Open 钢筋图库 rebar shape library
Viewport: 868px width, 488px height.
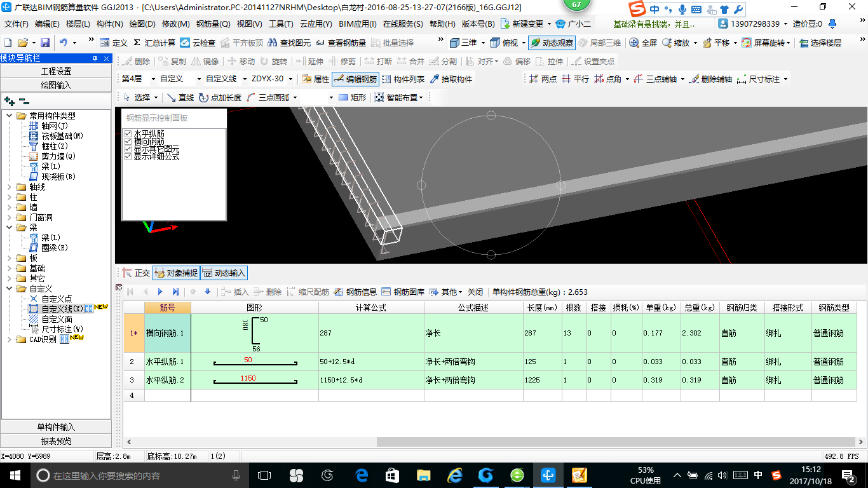pyautogui.click(x=403, y=292)
